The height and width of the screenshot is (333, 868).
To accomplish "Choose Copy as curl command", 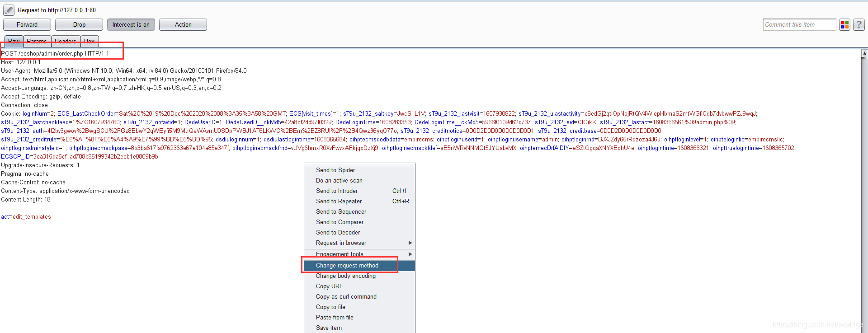I will [x=359, y=296].
